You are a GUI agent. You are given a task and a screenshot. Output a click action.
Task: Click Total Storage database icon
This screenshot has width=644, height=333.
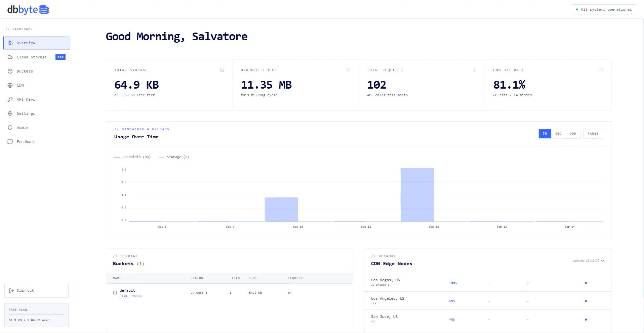pos(222,70)
